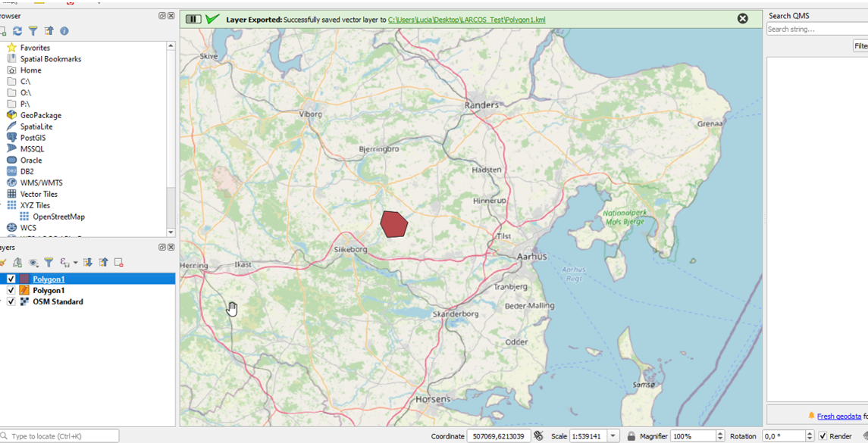The image size is (868, 443).
Task: Open Manage Map Themes eye icon
Action: pyautogui.click(x=34, y=262)
